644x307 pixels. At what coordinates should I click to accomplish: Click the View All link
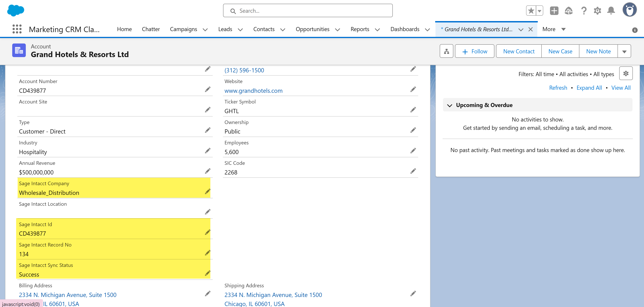[621, 88]
